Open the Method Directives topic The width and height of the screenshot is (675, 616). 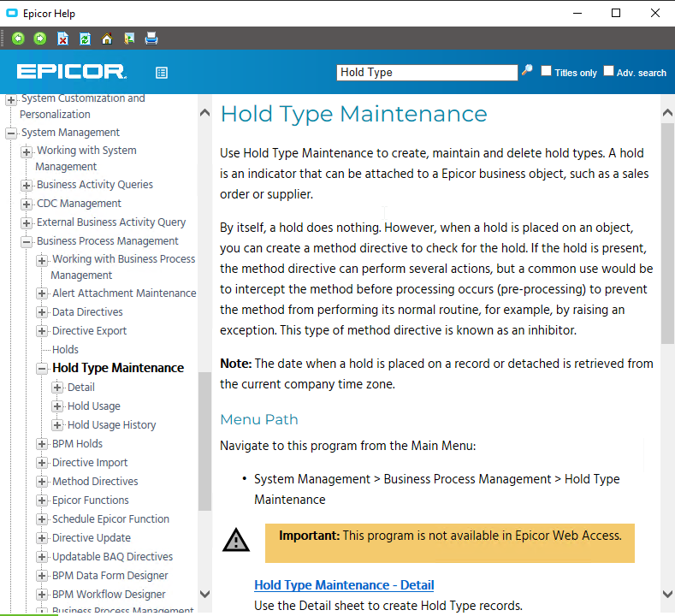coord(95,482)
